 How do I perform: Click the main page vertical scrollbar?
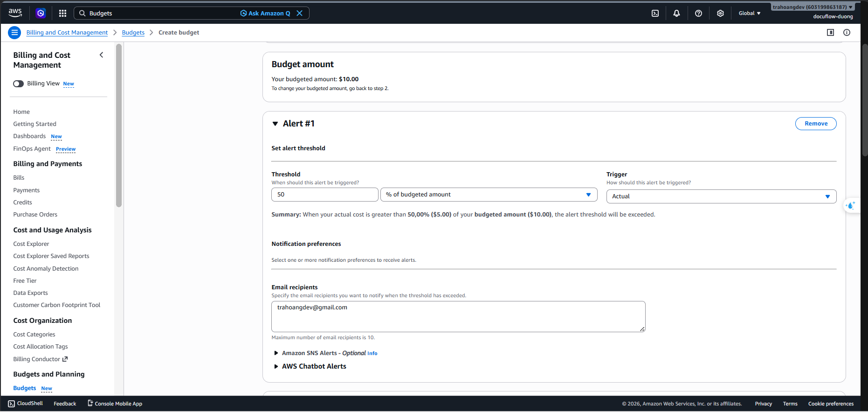864,100
